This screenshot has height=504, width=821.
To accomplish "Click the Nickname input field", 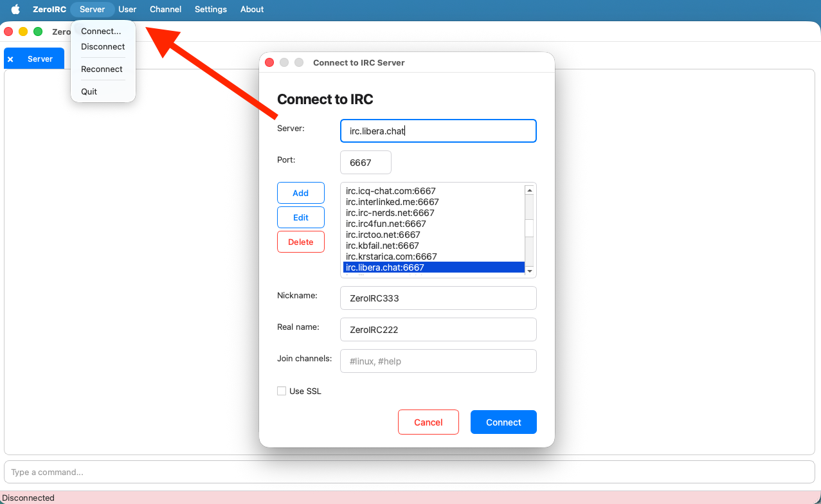I will click(438, 298).
